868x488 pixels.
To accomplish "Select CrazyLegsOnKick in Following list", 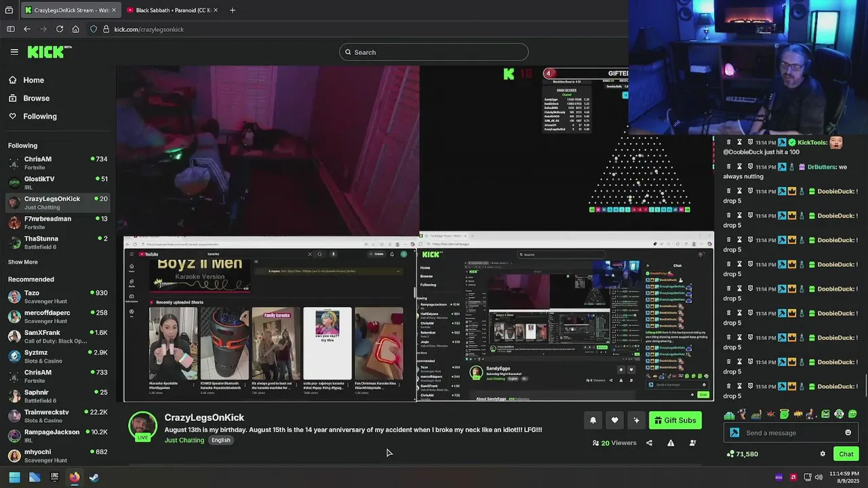I will tap(58, 203).
